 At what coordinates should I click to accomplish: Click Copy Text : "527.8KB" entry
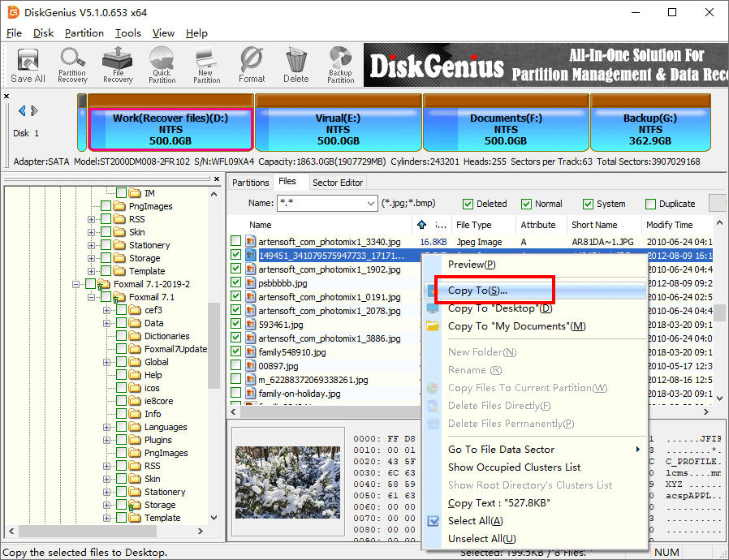click(x=535, y=503)
